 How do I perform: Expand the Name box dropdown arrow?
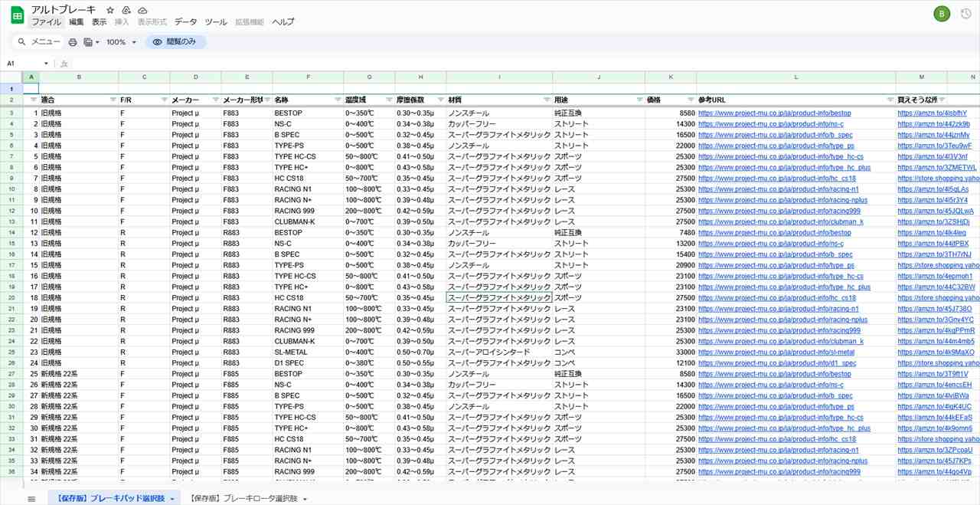tap(46, 64)
